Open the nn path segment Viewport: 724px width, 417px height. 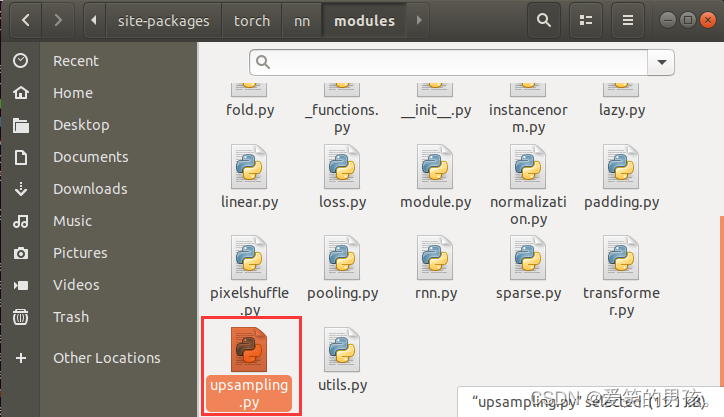302,21
